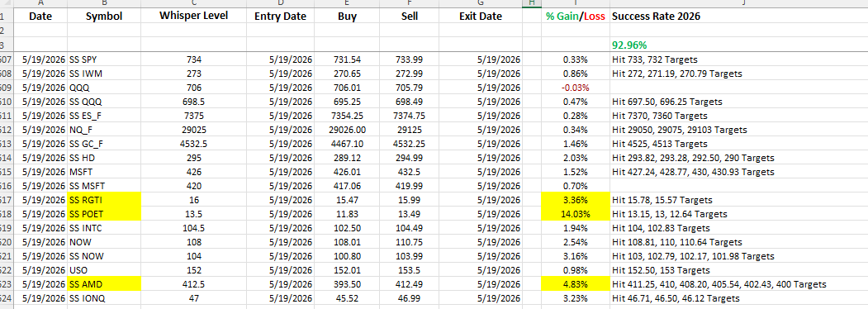Select the % Gain/Loss header cell
The width and height of the screenshot is (868, 309).
coord(576,17)
